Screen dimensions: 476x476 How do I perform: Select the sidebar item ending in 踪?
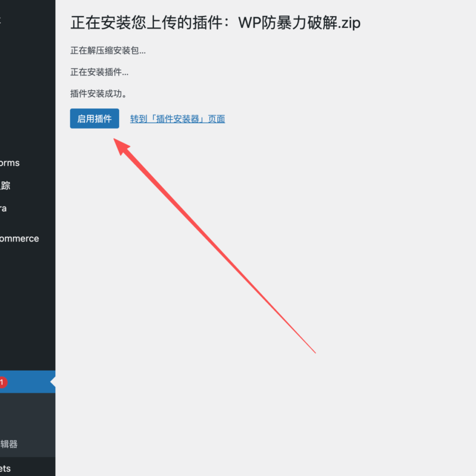click(5, 186)
